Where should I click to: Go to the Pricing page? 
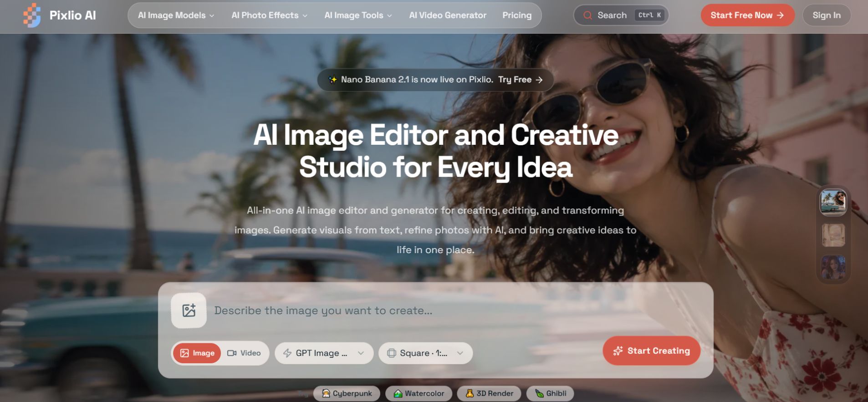click(517, 15)
